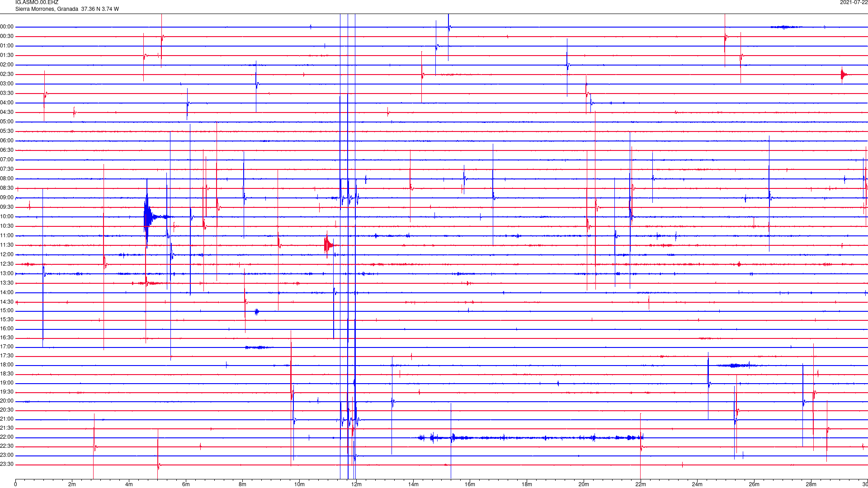
Task: Select the 10:30 trace time label
Action: tap(7, 226)
